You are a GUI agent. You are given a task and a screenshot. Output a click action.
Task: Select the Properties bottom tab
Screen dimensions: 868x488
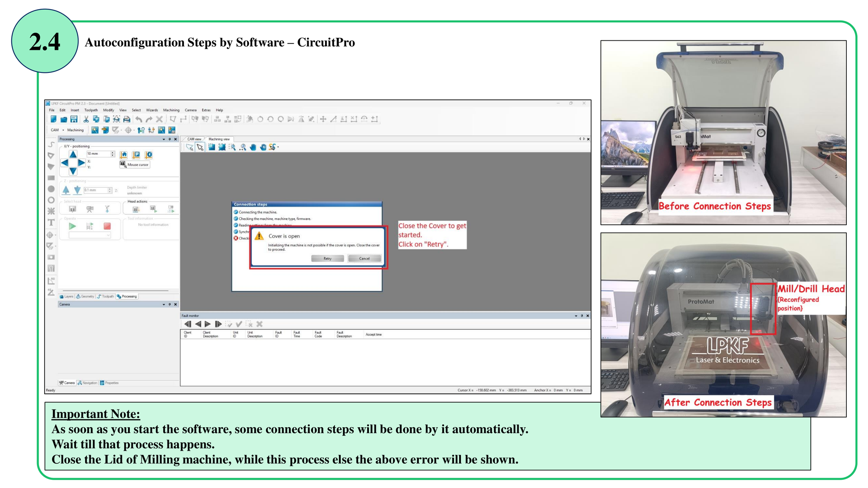tap(109, 383)
